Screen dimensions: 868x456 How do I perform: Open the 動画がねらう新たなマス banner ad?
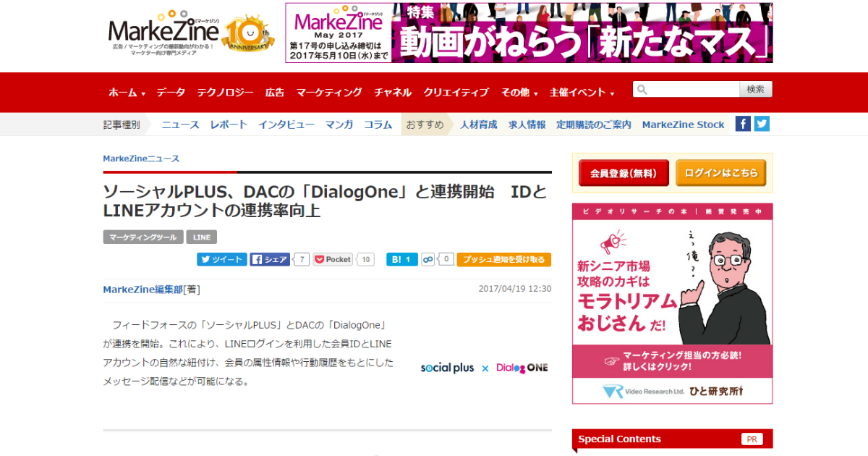click(529, 33)
